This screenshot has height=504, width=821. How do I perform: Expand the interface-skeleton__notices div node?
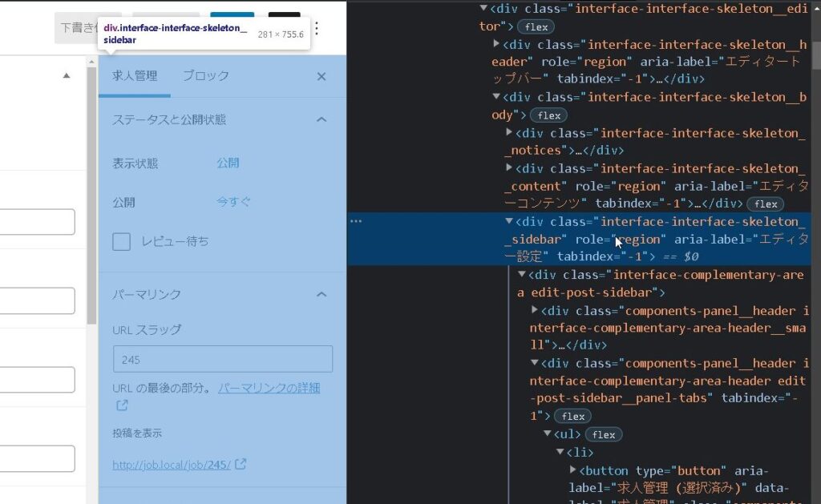click(x=509, y=132)
